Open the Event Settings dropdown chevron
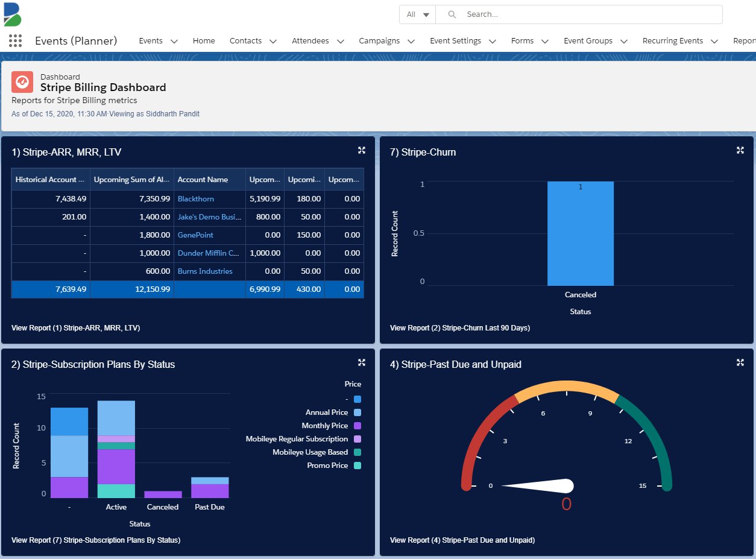Screen dimensions: 756x559 point(493,41)
